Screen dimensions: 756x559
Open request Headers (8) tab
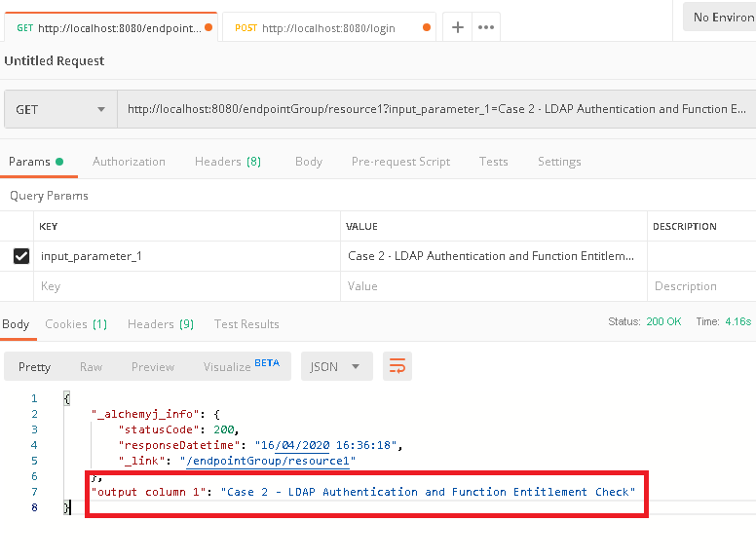pyautogui.click(x=228, y=162)
